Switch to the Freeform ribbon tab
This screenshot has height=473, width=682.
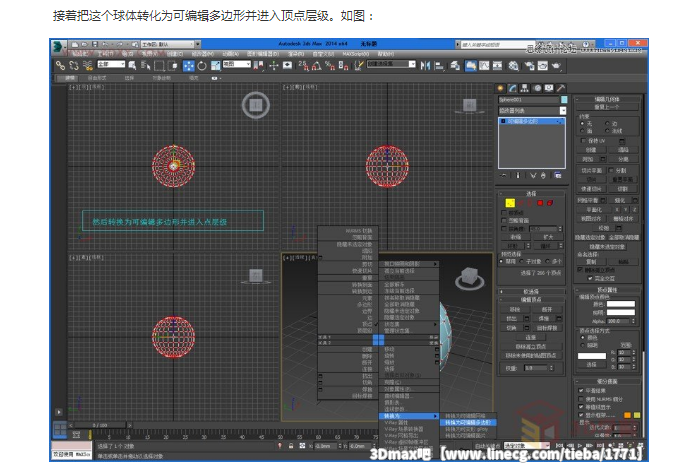pyautogui.click(x=97, y=78)
